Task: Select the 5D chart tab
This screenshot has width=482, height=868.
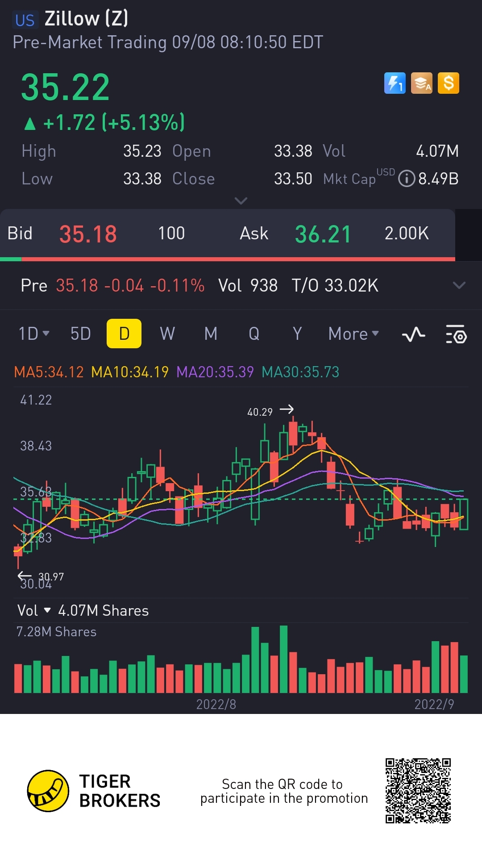Action: [x=81, y=334]
